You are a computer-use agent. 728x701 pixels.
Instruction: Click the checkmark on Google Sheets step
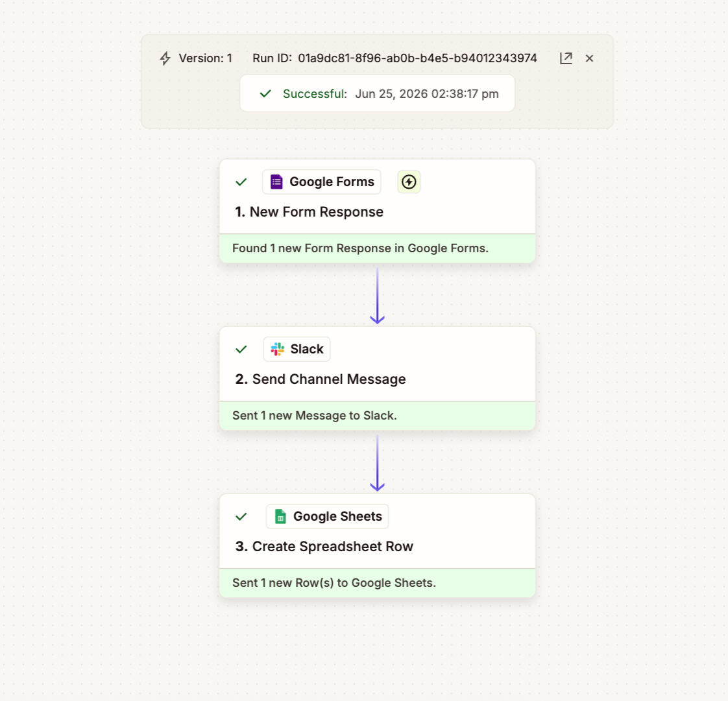(x=241, y=516)
